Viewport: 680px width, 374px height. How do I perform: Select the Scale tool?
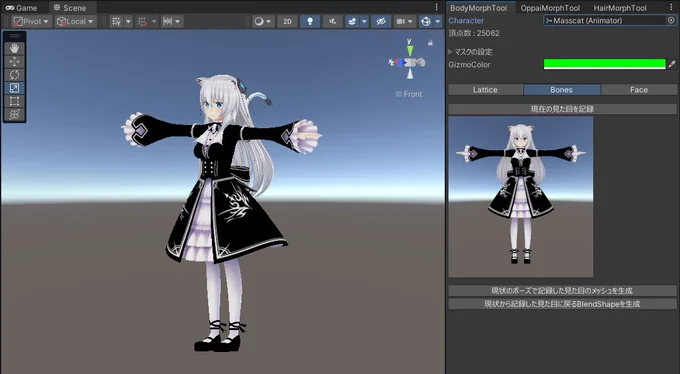pos(14,88)
